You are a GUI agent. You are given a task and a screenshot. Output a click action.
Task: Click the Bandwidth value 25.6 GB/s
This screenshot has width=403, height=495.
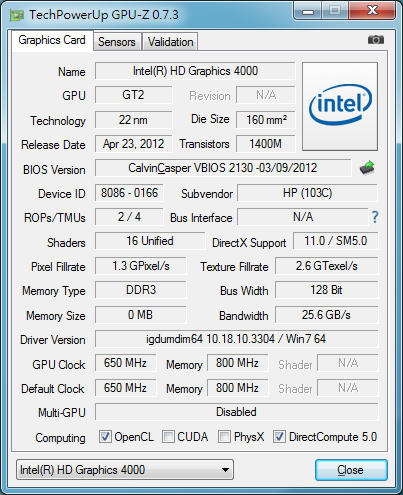327,315
